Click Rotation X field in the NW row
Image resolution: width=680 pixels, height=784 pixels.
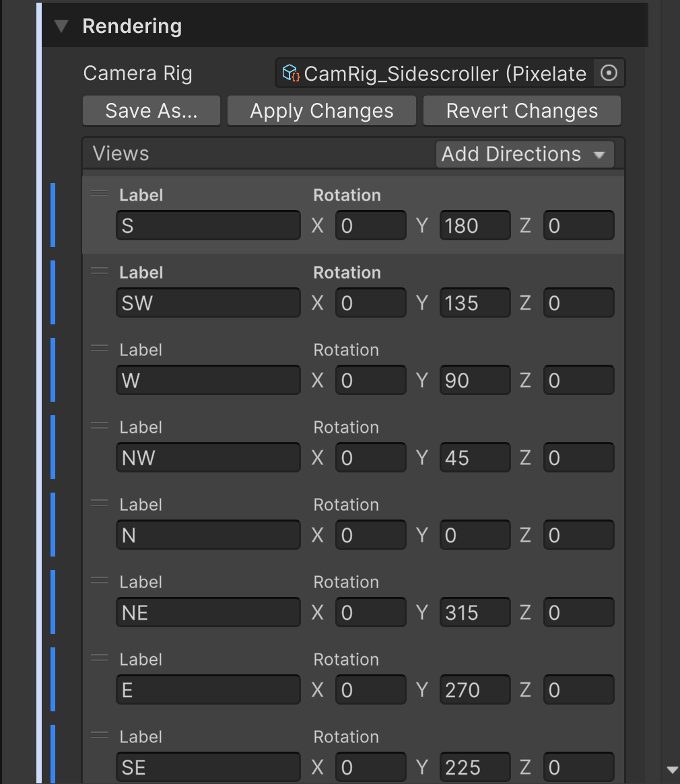coord(371,458)
